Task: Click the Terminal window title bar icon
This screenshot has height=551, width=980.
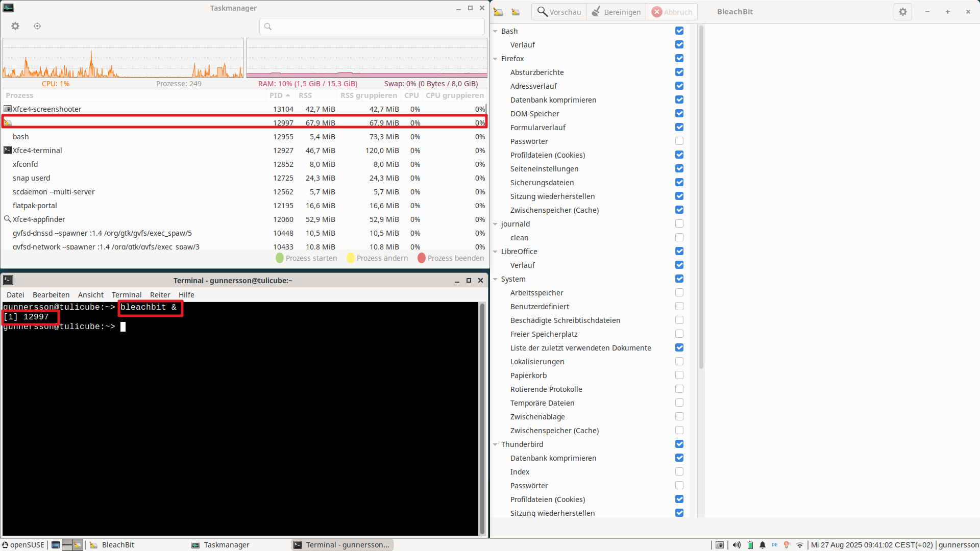Action: (8, 280)
